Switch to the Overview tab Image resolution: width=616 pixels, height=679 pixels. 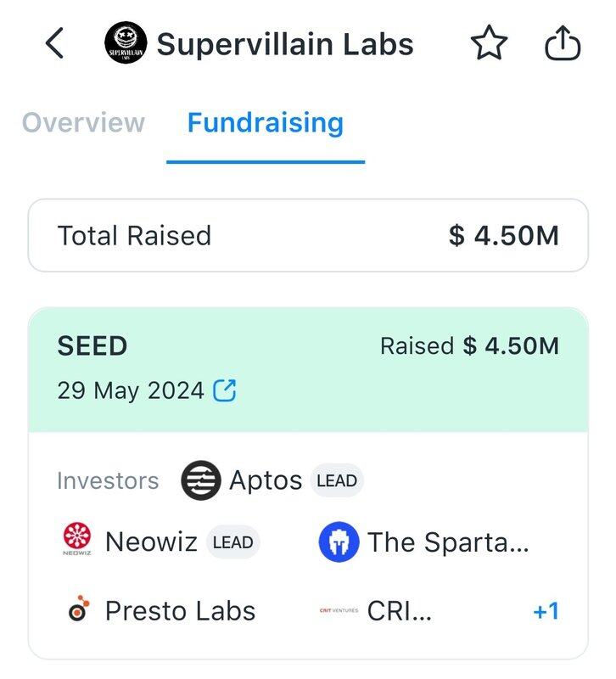(x=83, y=123)
